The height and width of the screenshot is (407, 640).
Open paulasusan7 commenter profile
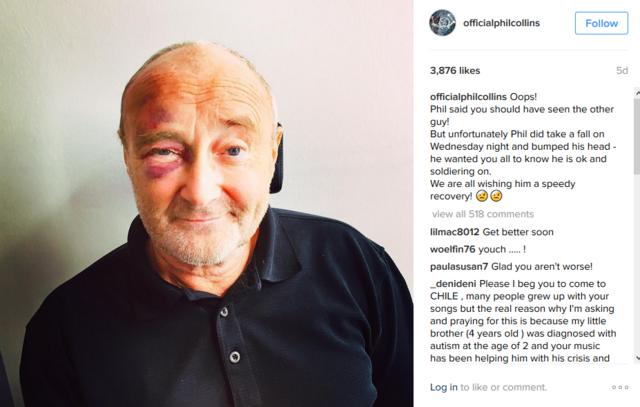coord(459,267)
